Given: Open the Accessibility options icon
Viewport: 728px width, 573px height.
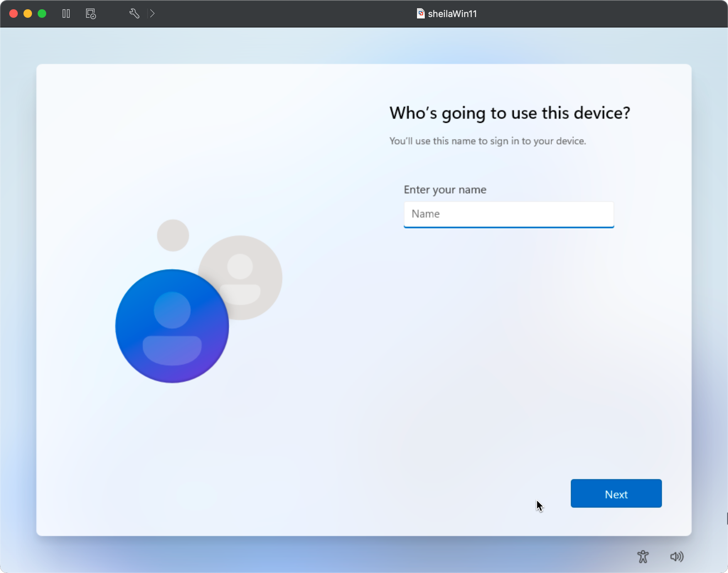Looking at the screenshot, I should [643, 556].
